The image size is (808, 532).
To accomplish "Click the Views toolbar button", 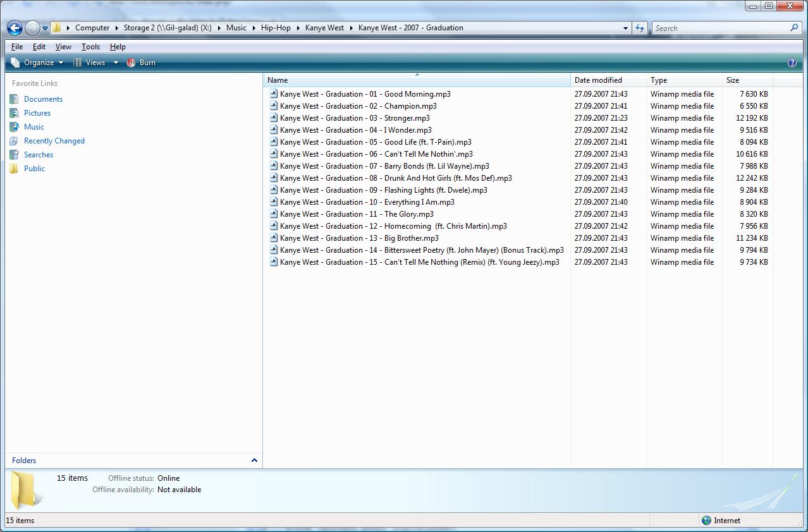I will 89,63.
